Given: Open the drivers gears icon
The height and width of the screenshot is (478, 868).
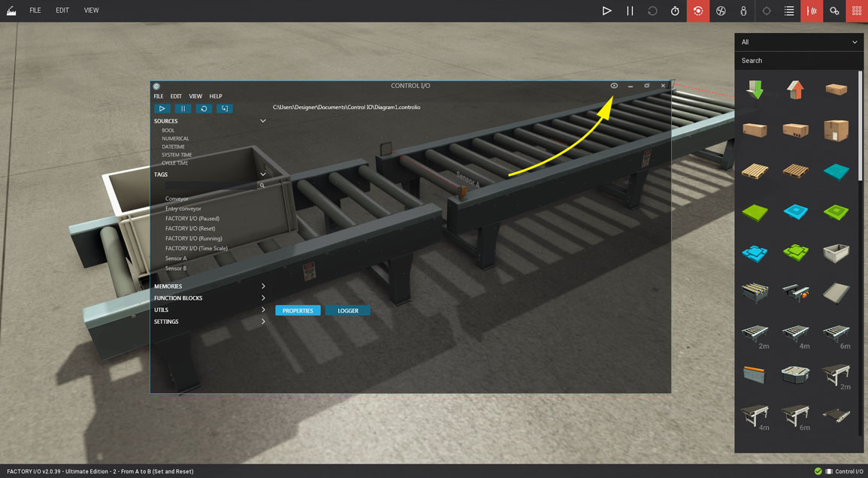Looking at the screenshot, I should 834,11.
